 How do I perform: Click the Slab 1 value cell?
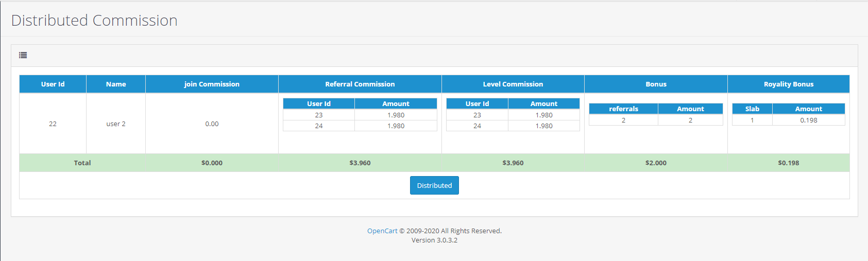pos(752,120)
